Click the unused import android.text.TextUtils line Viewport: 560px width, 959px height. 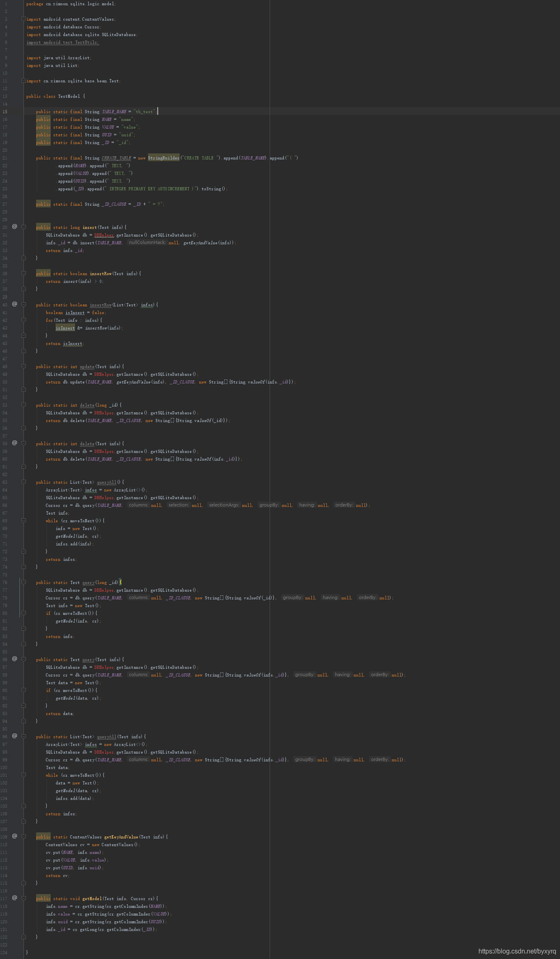coord(63,42)
